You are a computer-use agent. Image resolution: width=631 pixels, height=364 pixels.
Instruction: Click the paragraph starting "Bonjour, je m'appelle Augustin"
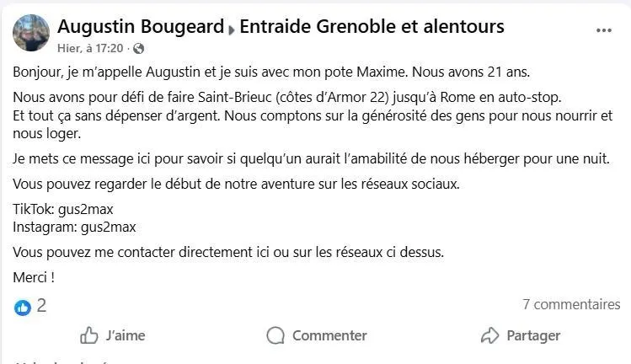pos(267,72)
